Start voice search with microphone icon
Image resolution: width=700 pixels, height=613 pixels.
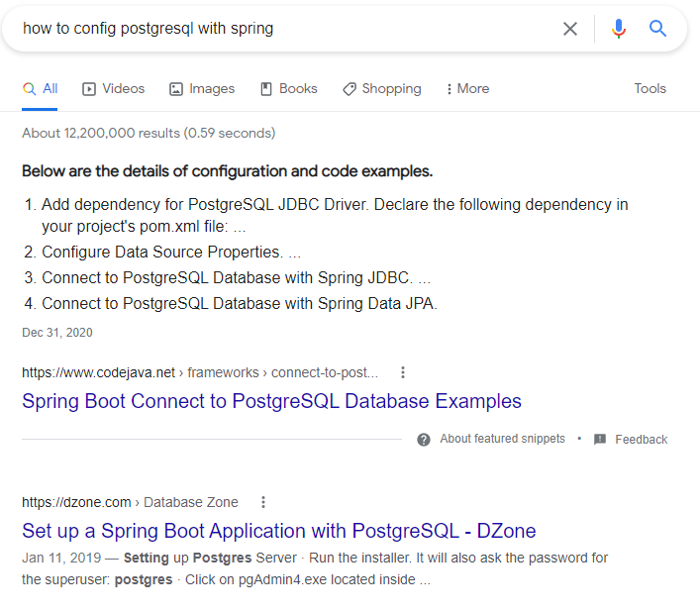click(x=618, y=29)
